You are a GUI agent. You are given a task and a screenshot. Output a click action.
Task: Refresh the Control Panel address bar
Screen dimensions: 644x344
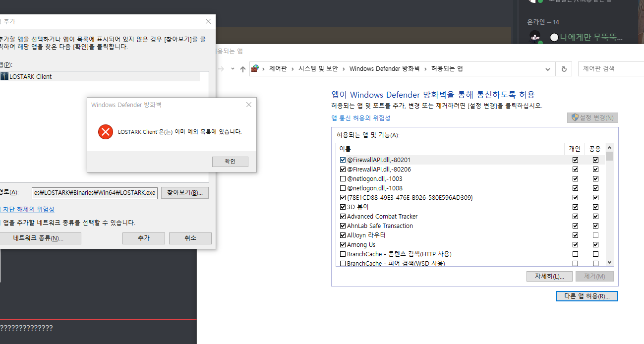[564, 69]
